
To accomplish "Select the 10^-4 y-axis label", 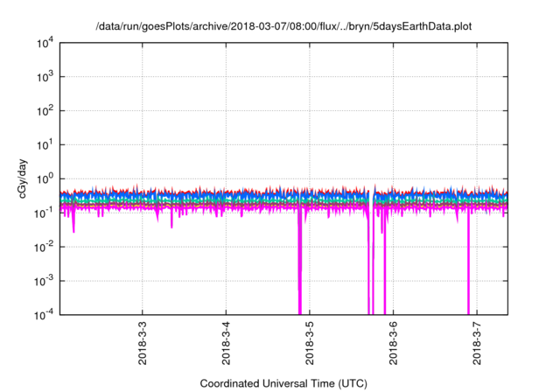I will [44, 315].
